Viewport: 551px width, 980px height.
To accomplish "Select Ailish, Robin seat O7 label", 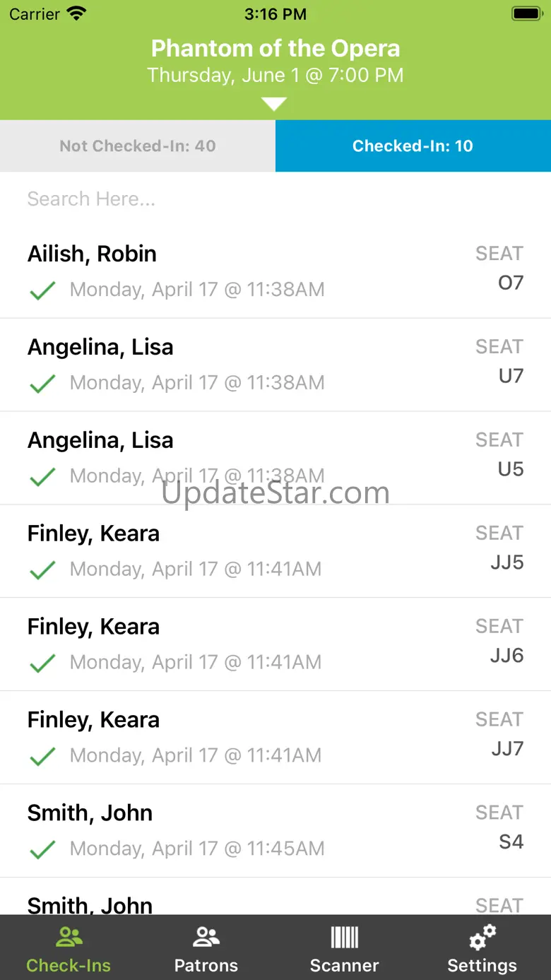I will click(x=510, y=283).
